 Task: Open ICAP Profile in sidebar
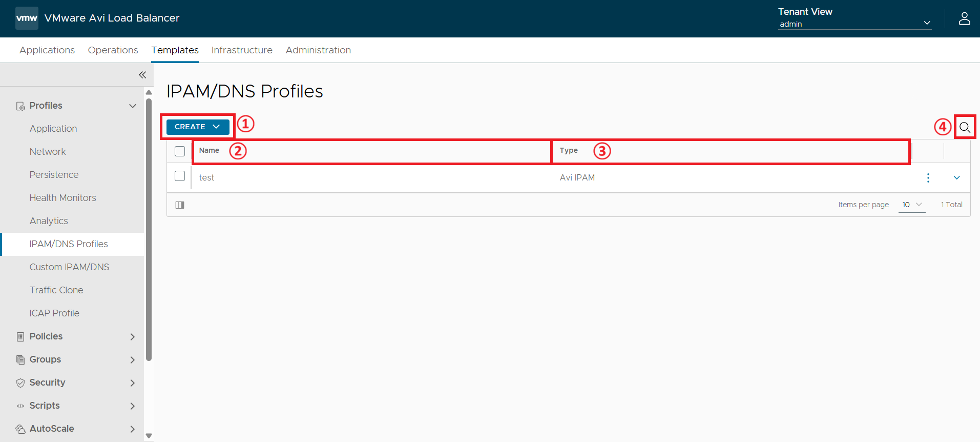coord(54,313)
